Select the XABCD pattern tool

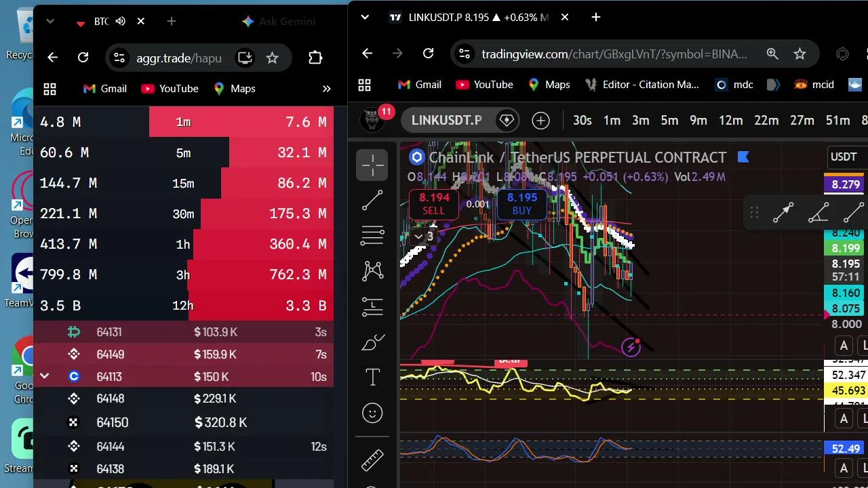click(x=372, y=270)
